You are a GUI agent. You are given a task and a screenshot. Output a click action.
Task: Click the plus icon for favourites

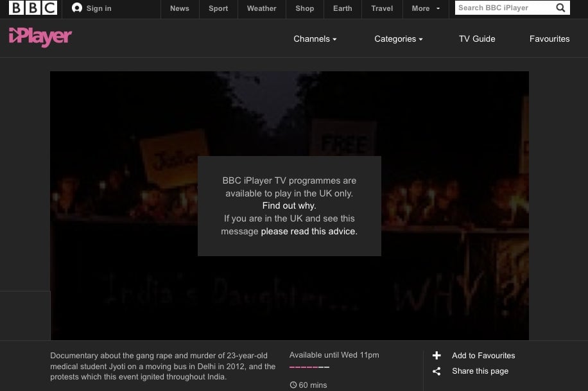coord(437,355)
